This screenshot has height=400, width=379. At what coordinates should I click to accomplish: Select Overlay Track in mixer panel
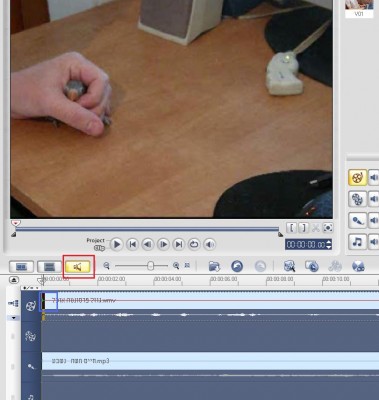pyautogui.click(x=357, y=199)
